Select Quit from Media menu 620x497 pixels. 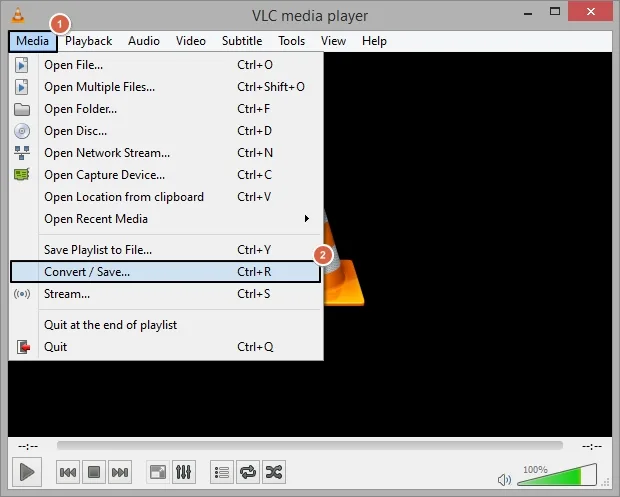pos(166,347)
